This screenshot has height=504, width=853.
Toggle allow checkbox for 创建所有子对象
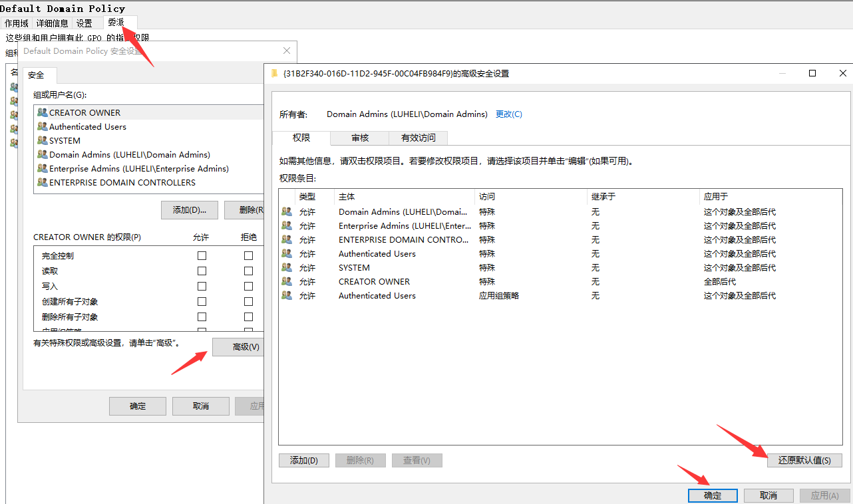click(202, 301)
